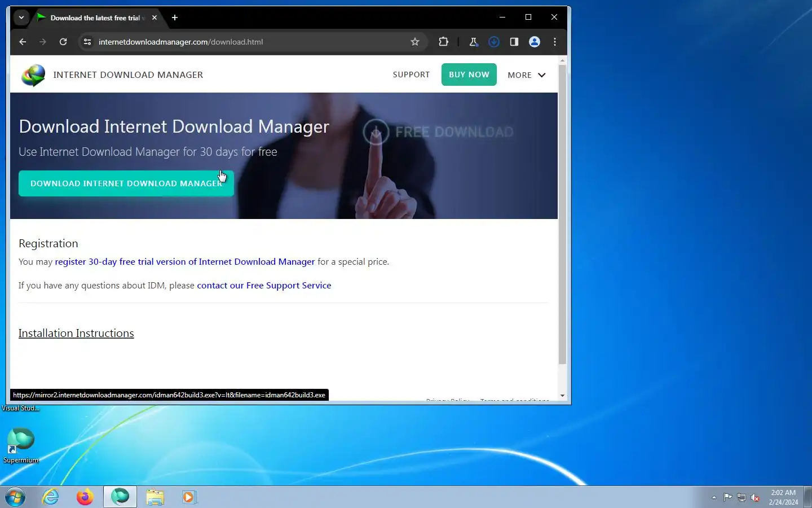Click the Action Center flag tray icon
Image resolution: width=812 pixels, height=508 pixels.
(728, 498)
